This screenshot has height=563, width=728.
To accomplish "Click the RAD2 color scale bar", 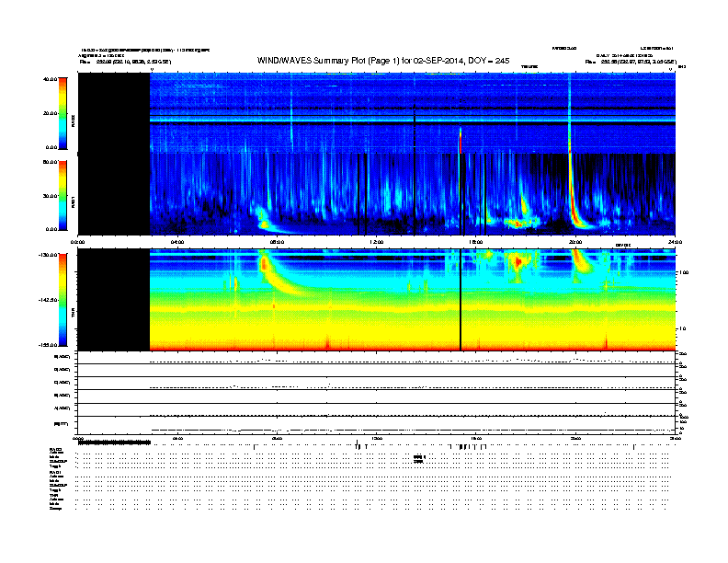I will (x=63, y=113).
